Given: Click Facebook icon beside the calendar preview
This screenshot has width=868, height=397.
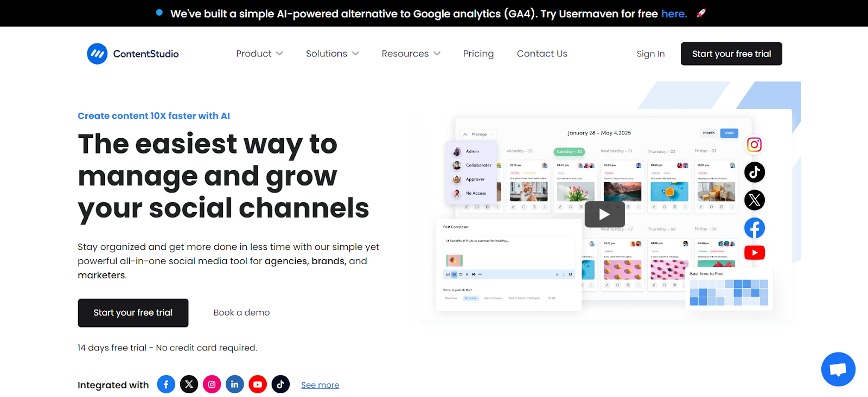Looking at the screenshot, I should pos(755,228).
